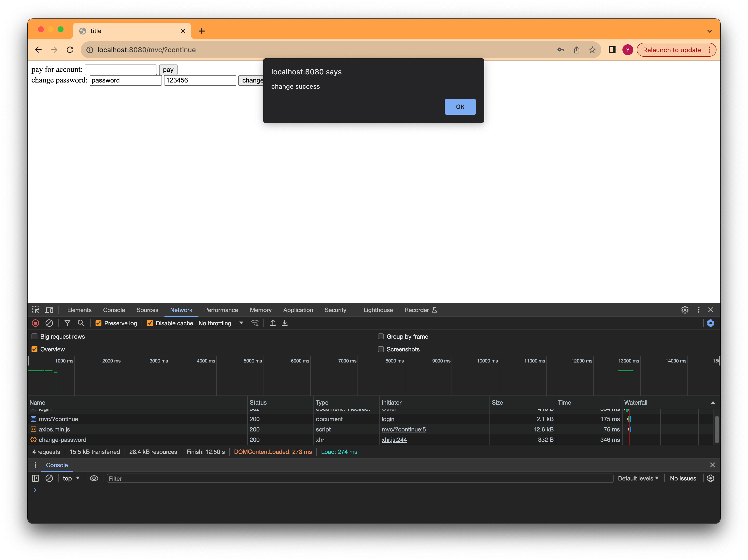The image size is (748, 560).
Task: Click the Network tab in DevTools
Action: [180, 309]
